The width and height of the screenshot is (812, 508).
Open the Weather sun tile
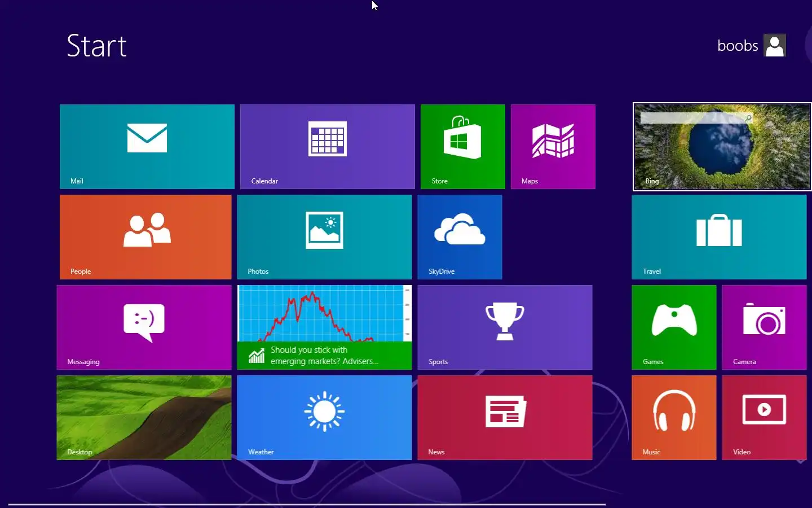point(325,418)
